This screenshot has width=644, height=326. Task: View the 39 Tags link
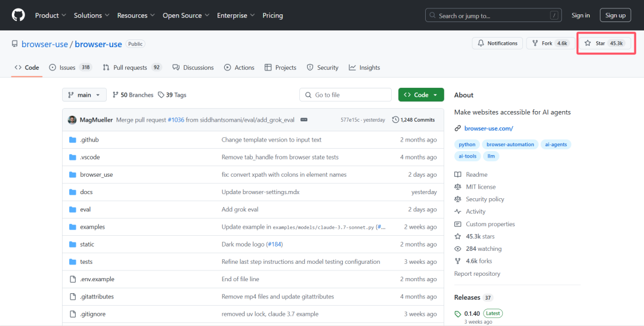(172, 95)
